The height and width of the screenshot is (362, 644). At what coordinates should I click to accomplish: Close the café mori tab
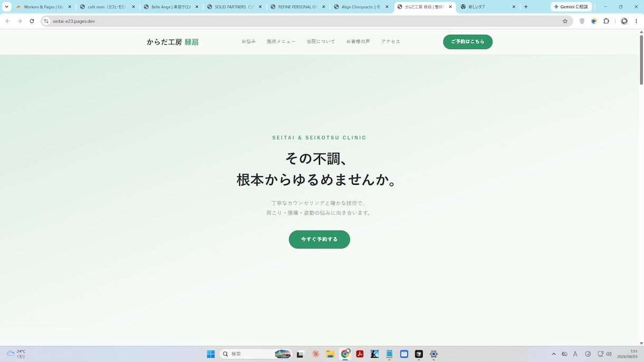(x=133, y=7)
